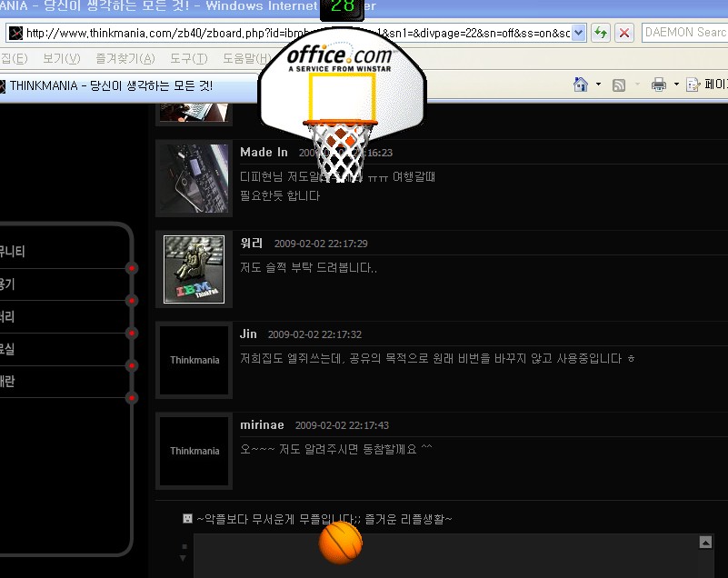Screen dimensions: 728x578
Task: Click the username Jin
Action: (x=248, y=334)
